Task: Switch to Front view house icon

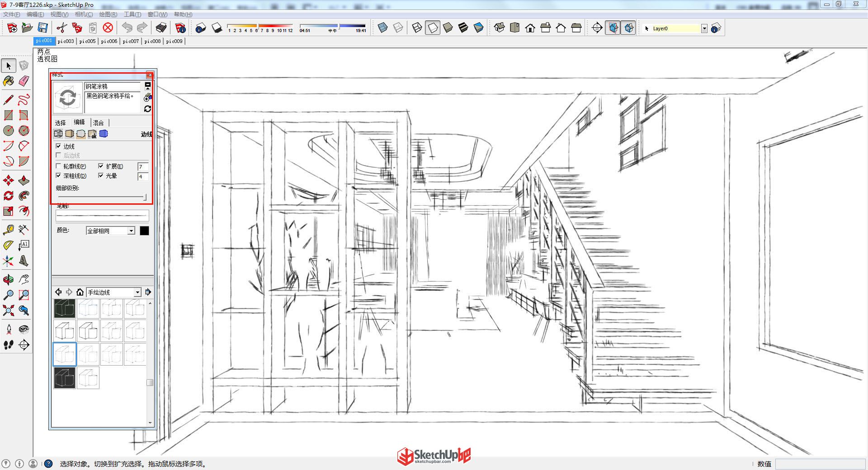Action: pyautogui.click(x=530, y=28)
